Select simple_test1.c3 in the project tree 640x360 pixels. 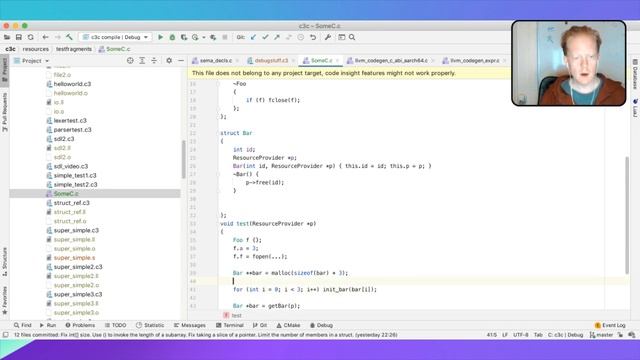[75, 176]
